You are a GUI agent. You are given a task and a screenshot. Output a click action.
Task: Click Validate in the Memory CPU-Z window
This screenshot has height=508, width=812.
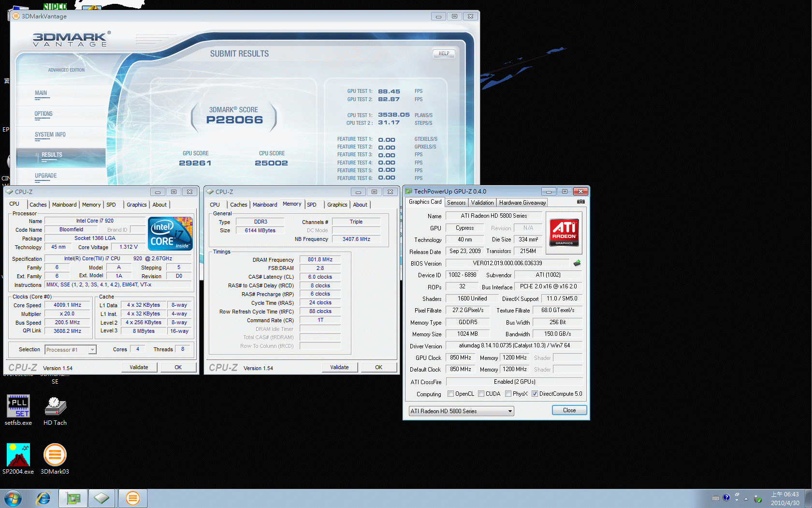point(339,367)
